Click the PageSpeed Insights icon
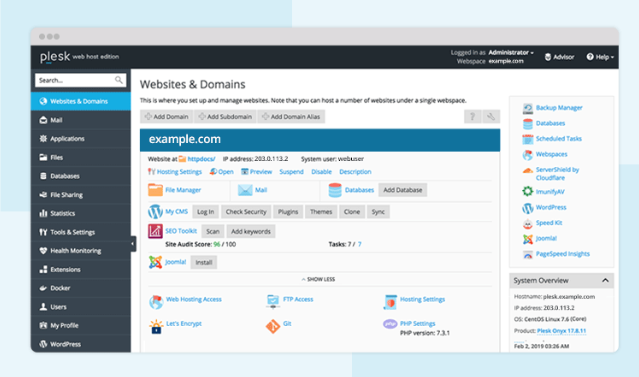The height and width of the screenshot is (377, 639). [528, 255]
